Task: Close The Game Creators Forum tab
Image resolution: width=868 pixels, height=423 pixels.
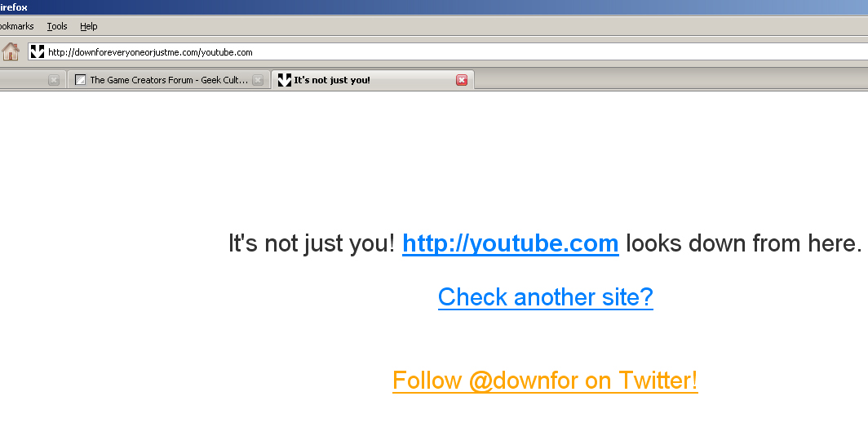Action: [258, 80]
